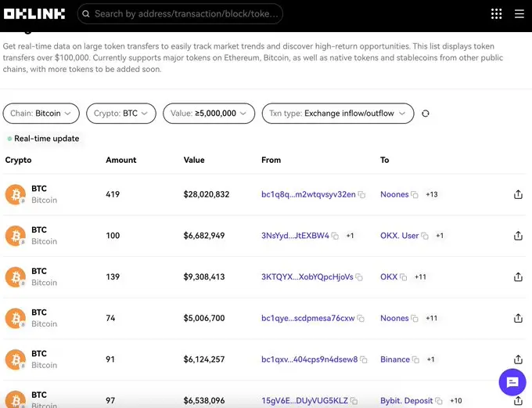Viewport: 532px width, 408px height.
Task: Copy Noones address in the 419 BTC row
Action: pos(415,195)
